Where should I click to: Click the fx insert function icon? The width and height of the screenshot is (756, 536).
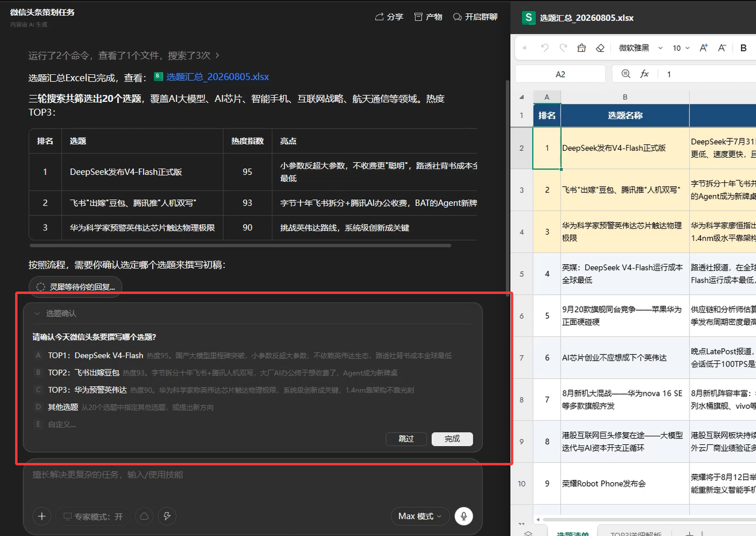point(644,74)
